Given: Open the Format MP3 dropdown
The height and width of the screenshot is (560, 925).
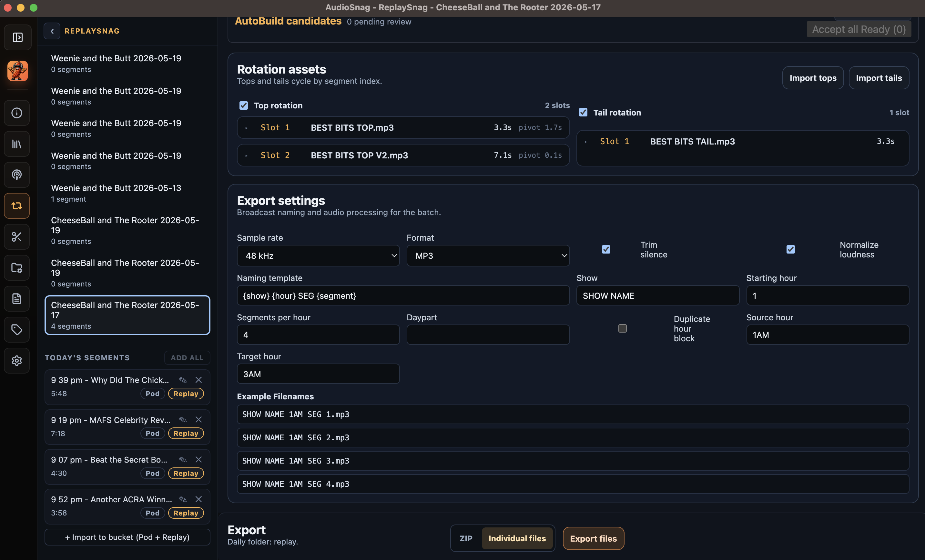Looking at the screenshot, I should tap(488, 255).
